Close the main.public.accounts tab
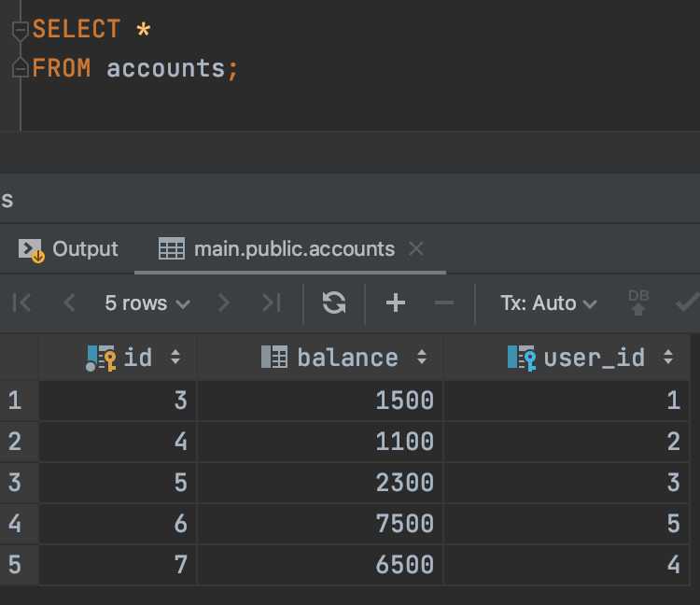This screenshot has width=700, height=605. 416,248
